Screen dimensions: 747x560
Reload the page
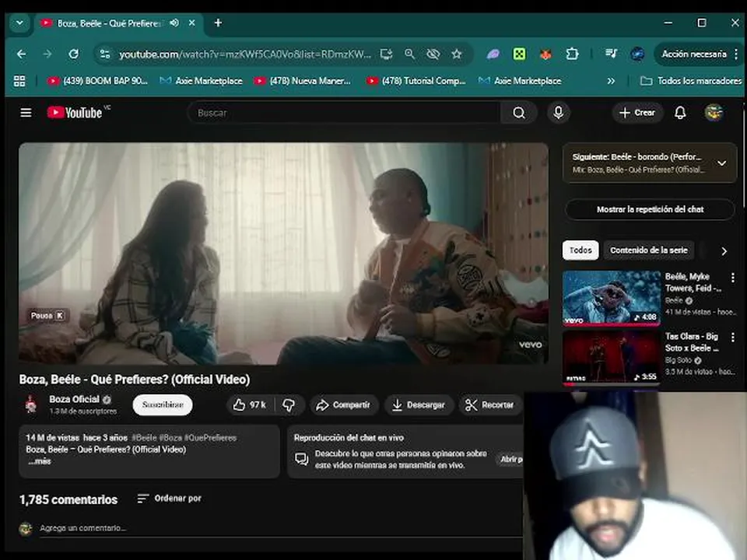point(73,54)
